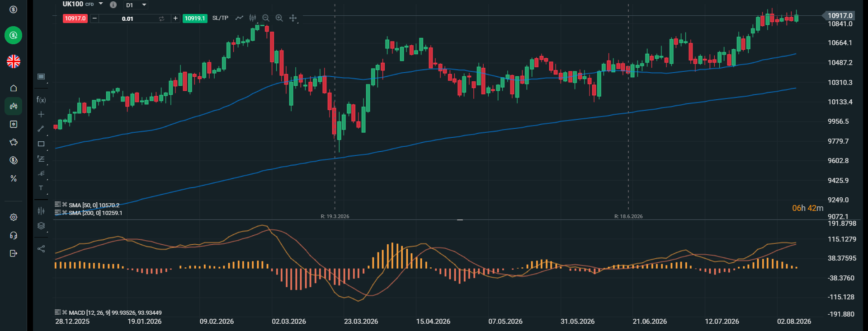Open the percent section in sidebar

pos(14,179)
